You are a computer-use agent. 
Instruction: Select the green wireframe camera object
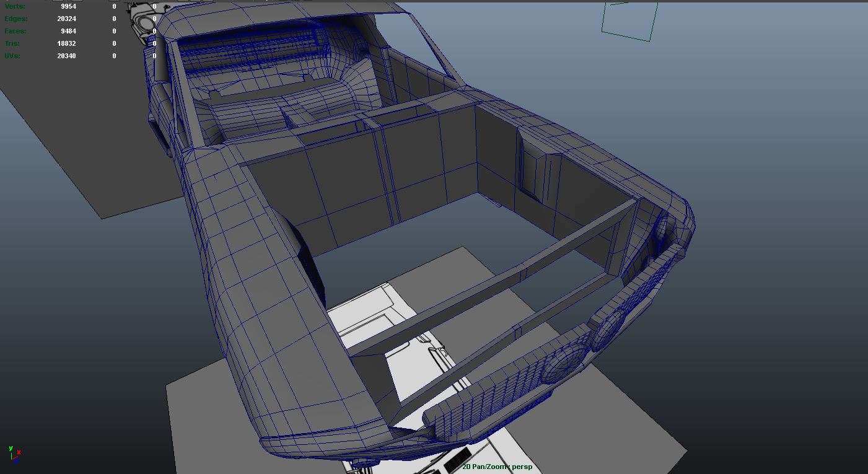pos(629,20)
